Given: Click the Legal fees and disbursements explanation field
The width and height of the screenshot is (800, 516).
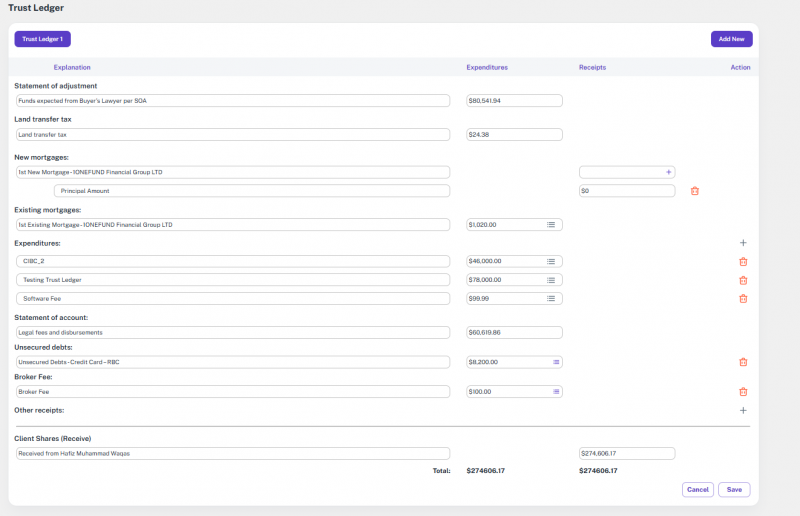Looking at the screenshot, I should click(232, 333).
